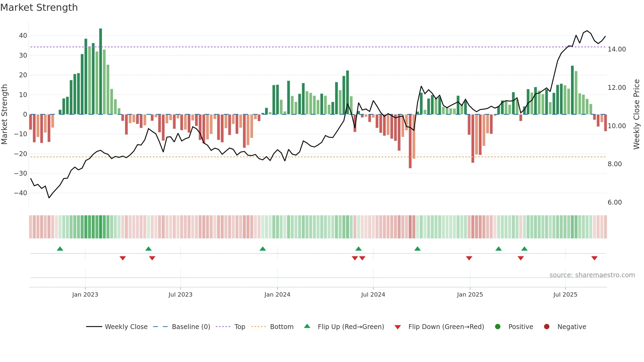Click the Market Strength chart title
The image size is (644, 362).
tap(39, 8)
